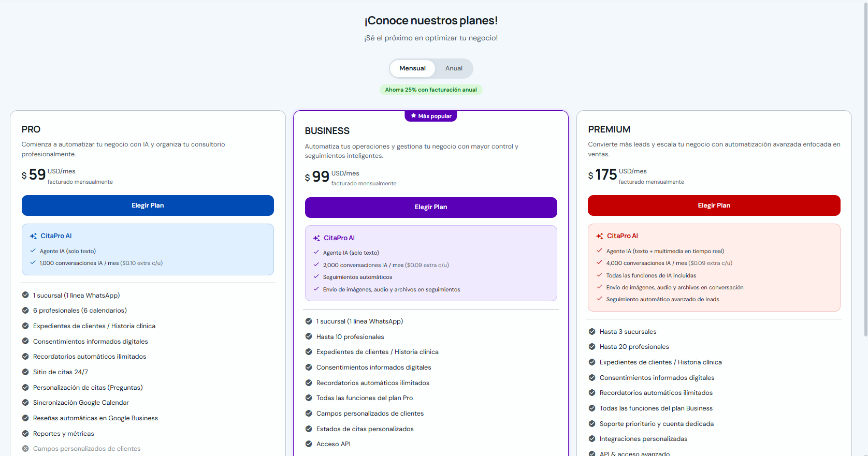Click check icon beside 'Todas las funciones del plan Pro'
The width and height of the screenshot is (868, 456).
pos(309,398)
